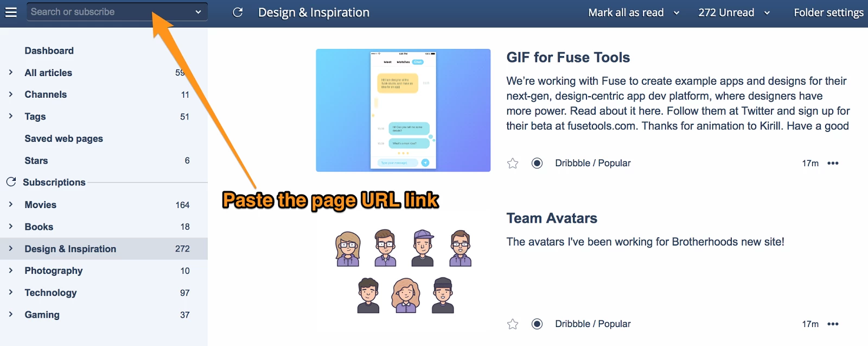Star the Team Avatars article
The height and width of the screenshot is (346, 868).
pyautogui.click(x=513, y=324)
